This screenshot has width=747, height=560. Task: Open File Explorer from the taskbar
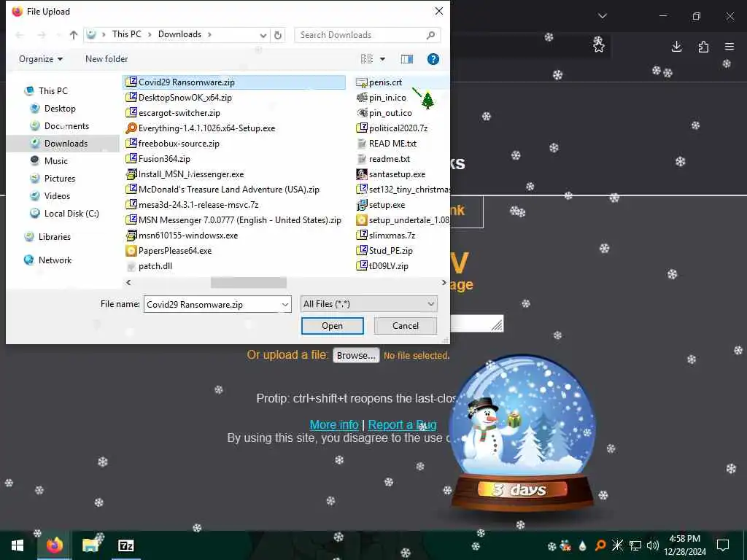[x=90, y=545]
